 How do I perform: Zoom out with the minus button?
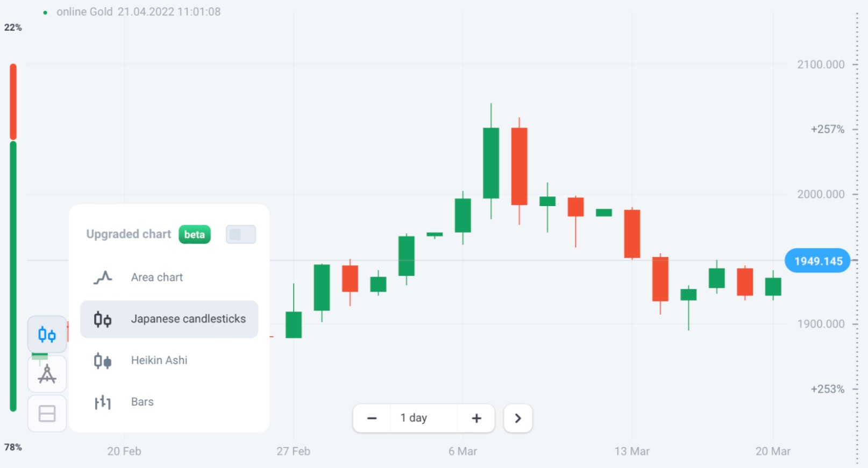point(372,418)
